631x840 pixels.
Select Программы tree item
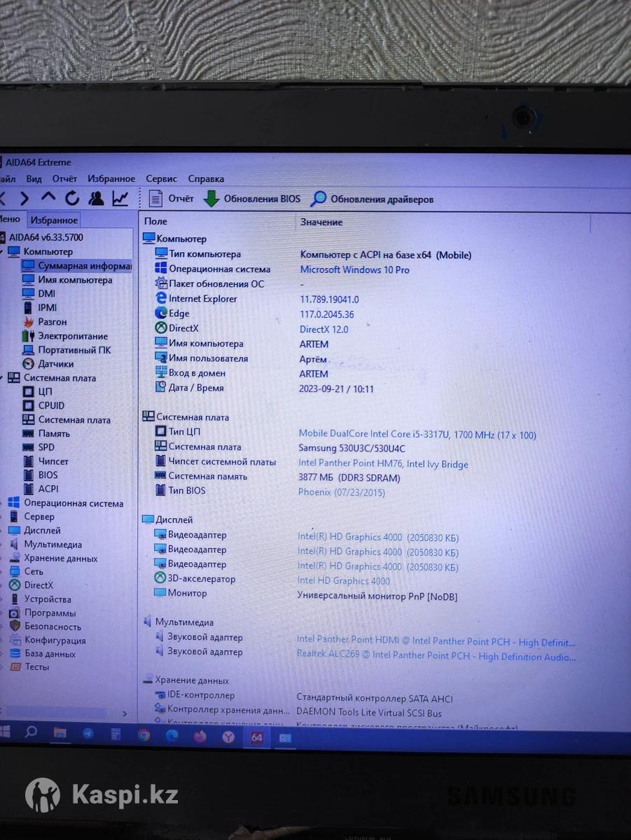pos(42,612)
